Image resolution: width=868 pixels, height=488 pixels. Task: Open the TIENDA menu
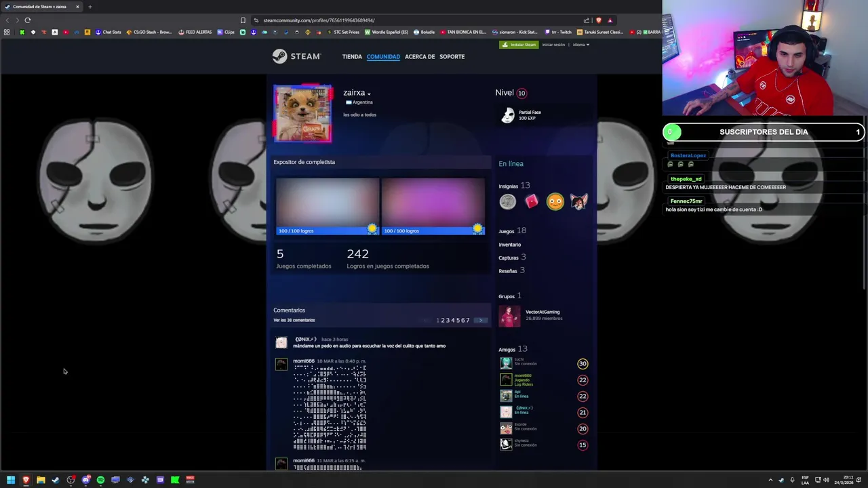(x=352, y=57)
